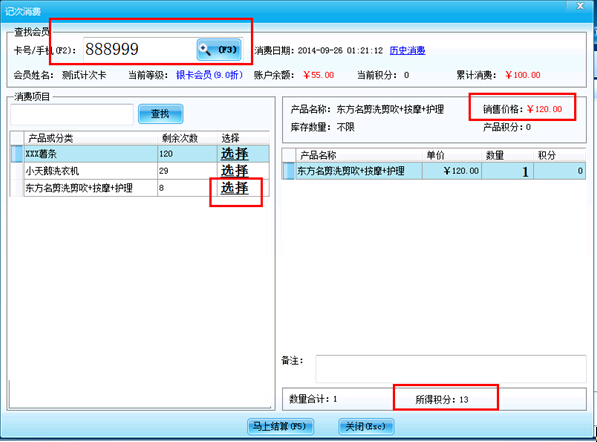Click the XXX薯条 product row
The width and height of the screenshot is (597, 442).
pos(140,154)
